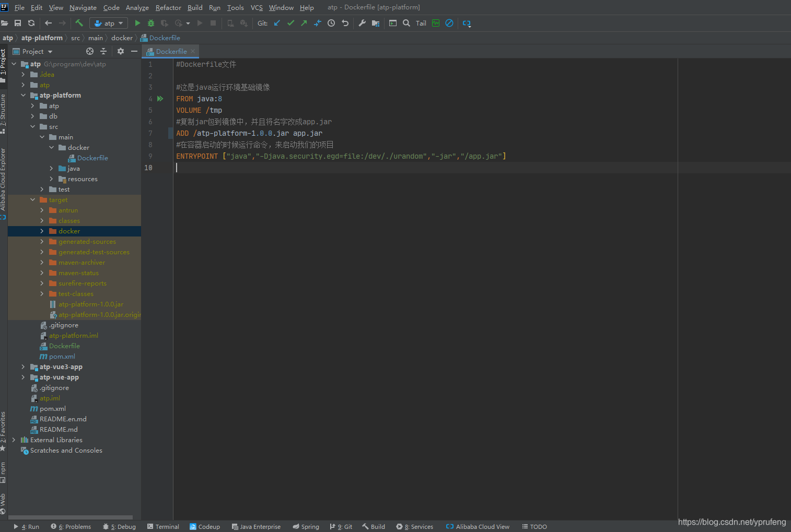791x532 pixels.
Task: Start the atp configuration in Debug mode
Action: coord(150,23)
